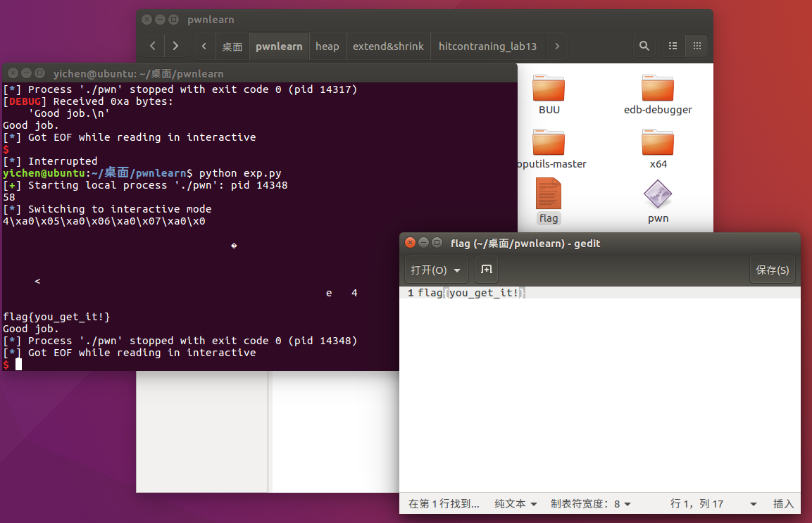Click line number 1 in gedit
Image resolution: width=812 pixels, height=523 pixels.
(x=411, y=293)
